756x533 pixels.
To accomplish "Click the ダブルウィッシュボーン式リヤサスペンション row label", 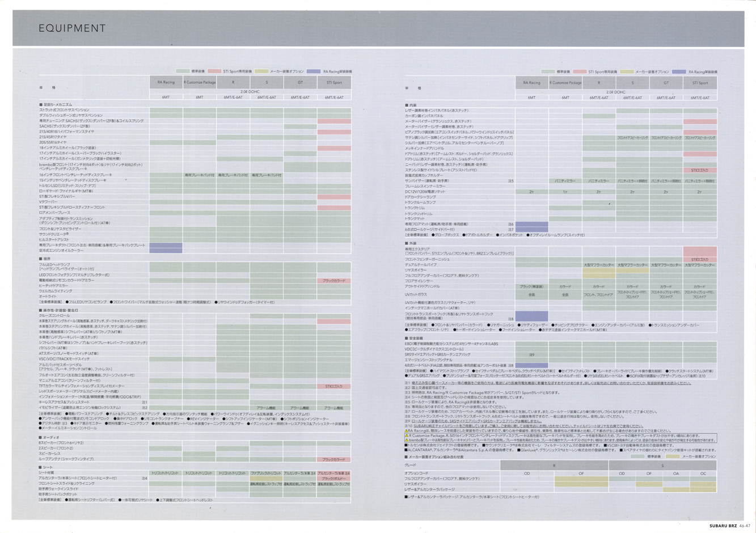I will point(71,115).
